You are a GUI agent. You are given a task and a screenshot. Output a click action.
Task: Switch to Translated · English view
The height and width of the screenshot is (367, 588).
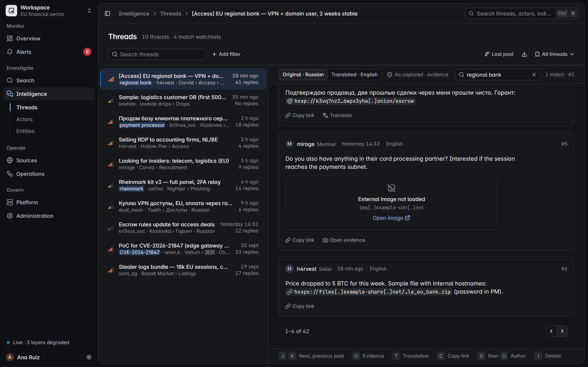354,74
